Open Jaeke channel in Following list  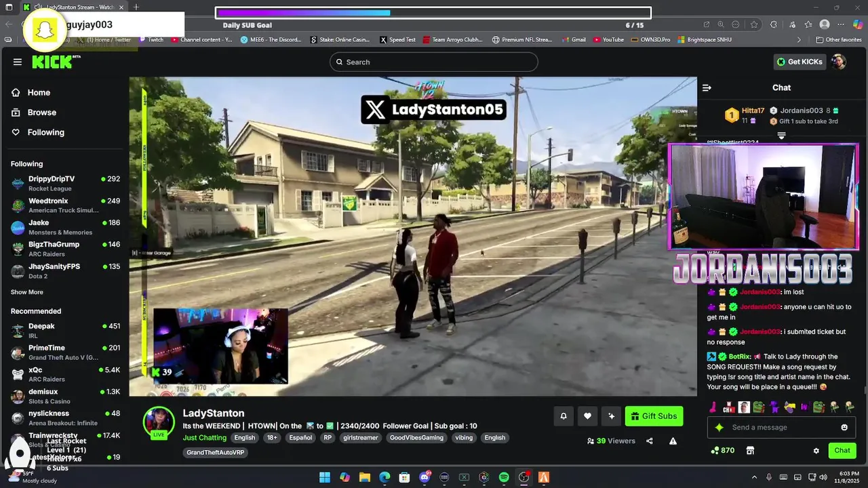pos(65,227)
